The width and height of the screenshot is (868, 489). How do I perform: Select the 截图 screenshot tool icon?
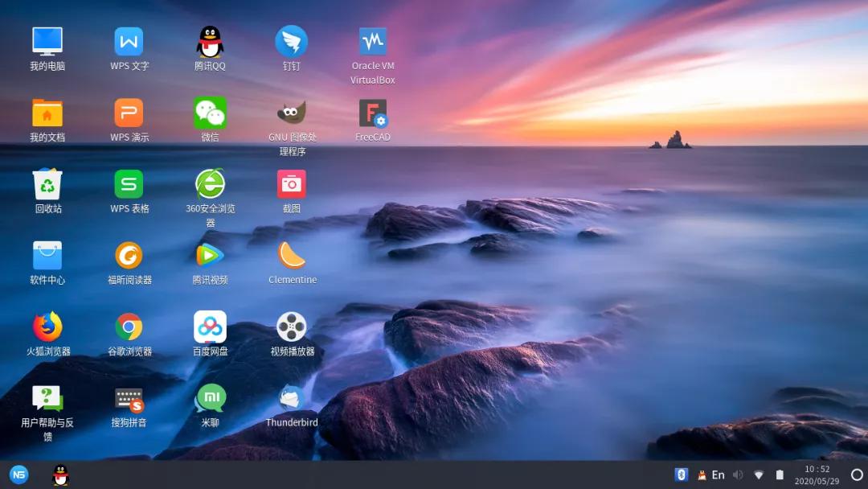pos(291,184)
